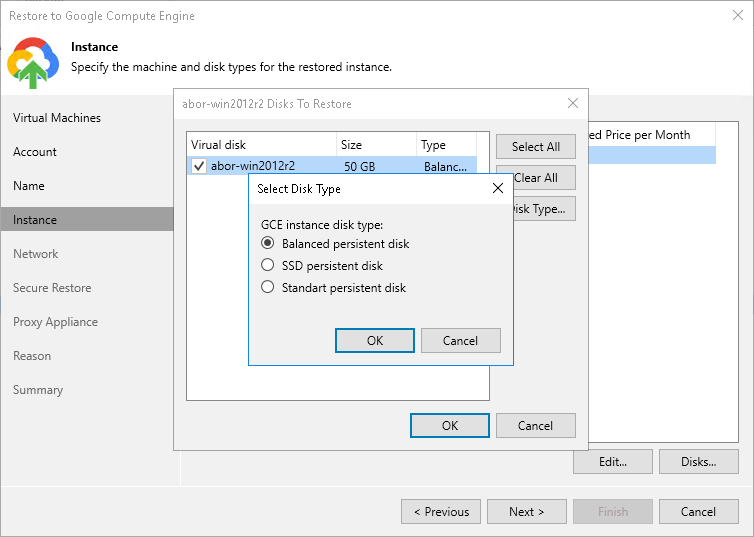Click the Disks... button in wizard
The height and width of the screenshot is (537, 754).
(x=699, y=462)
